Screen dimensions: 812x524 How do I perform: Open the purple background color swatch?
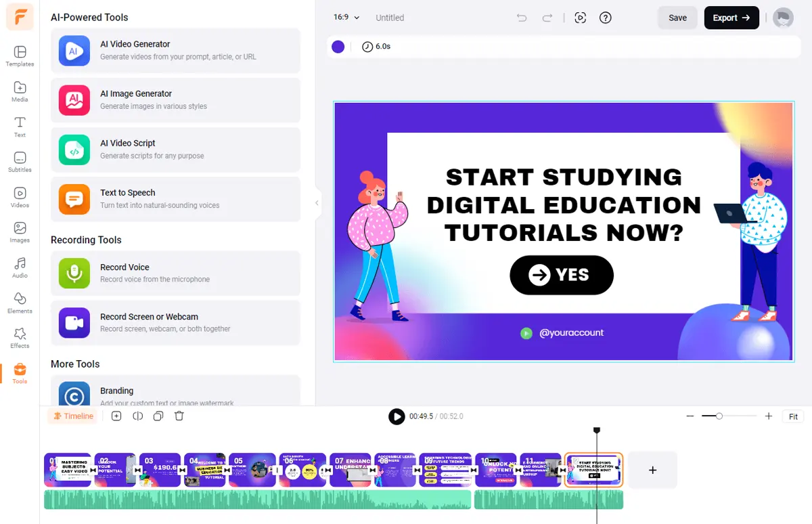338,47
